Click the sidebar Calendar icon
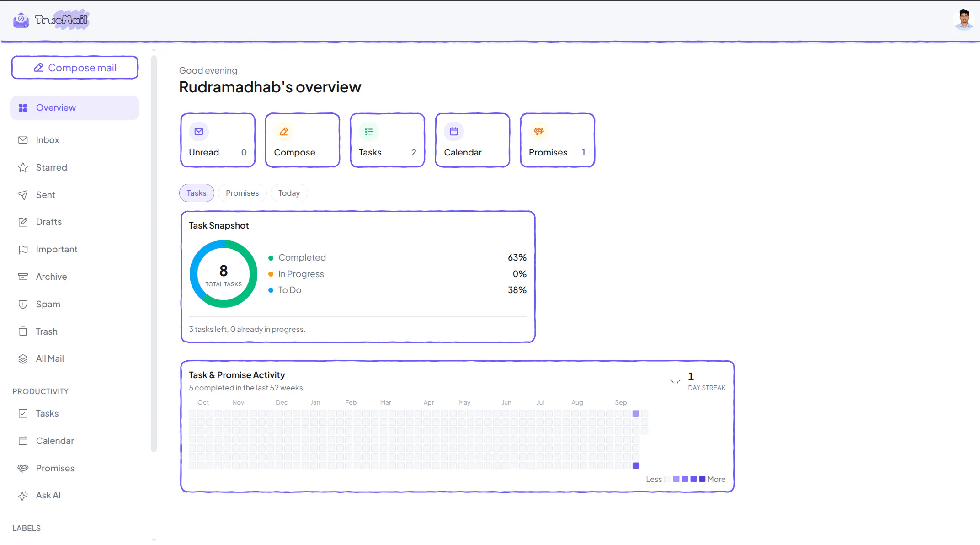Image resolution: width=980 pixels, height=545 pixels. click(x=23, y=441)
